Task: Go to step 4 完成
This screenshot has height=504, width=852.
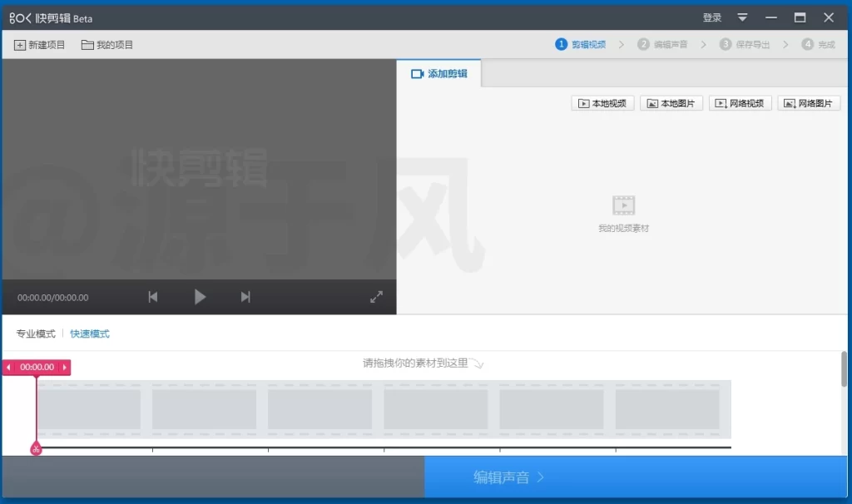Action: click(819, 45)
